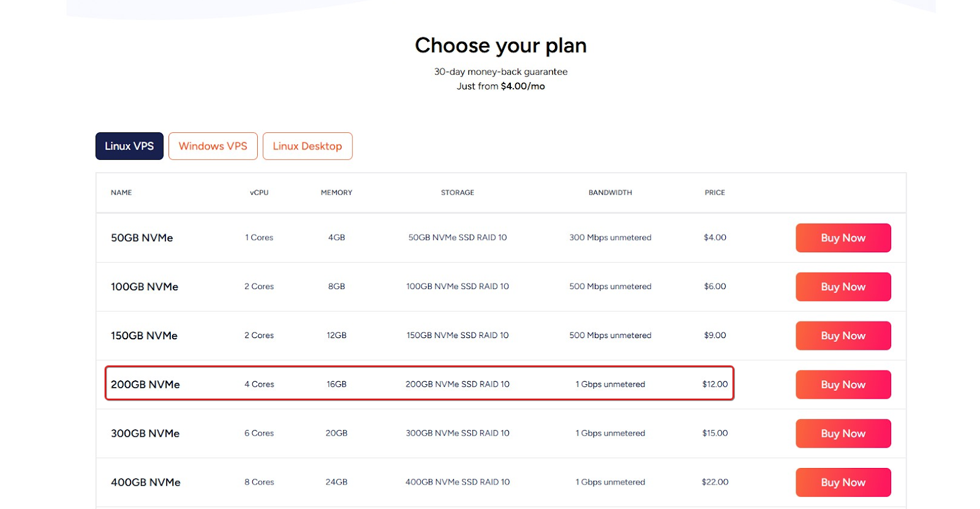Sort by the PRICE column header
This screenshot has height=509, width=980.
point(714,192)
